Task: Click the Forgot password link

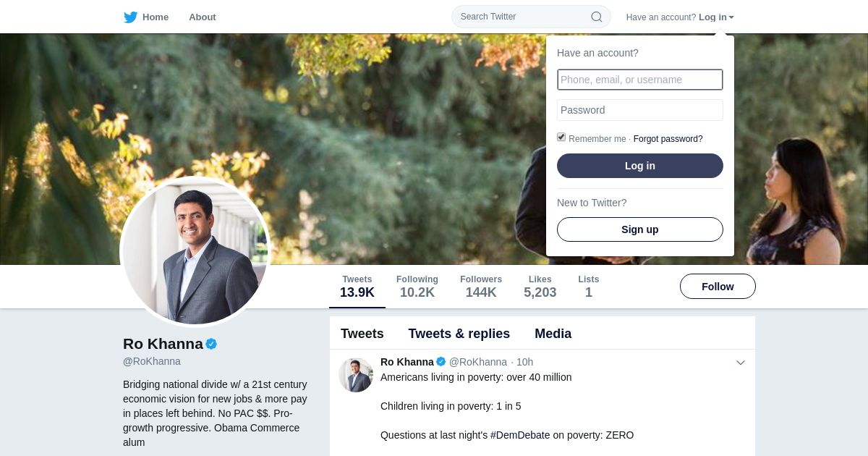Action: click(668, 139)
